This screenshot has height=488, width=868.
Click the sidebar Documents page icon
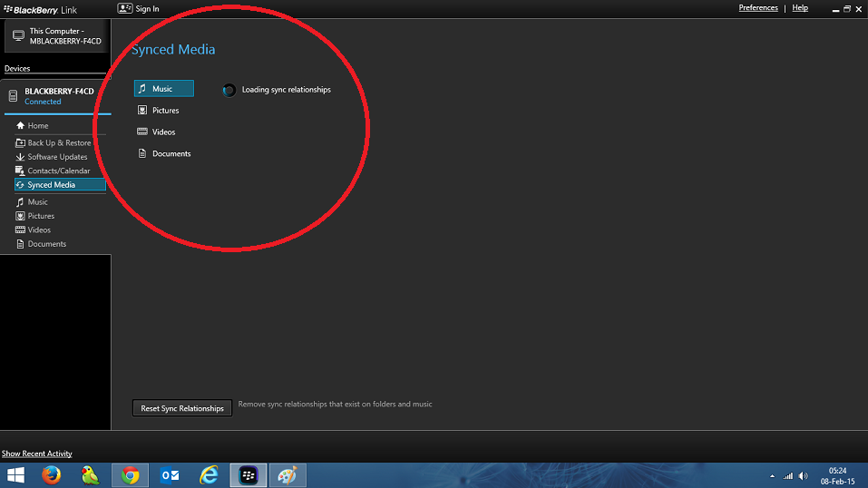[20, 244]
